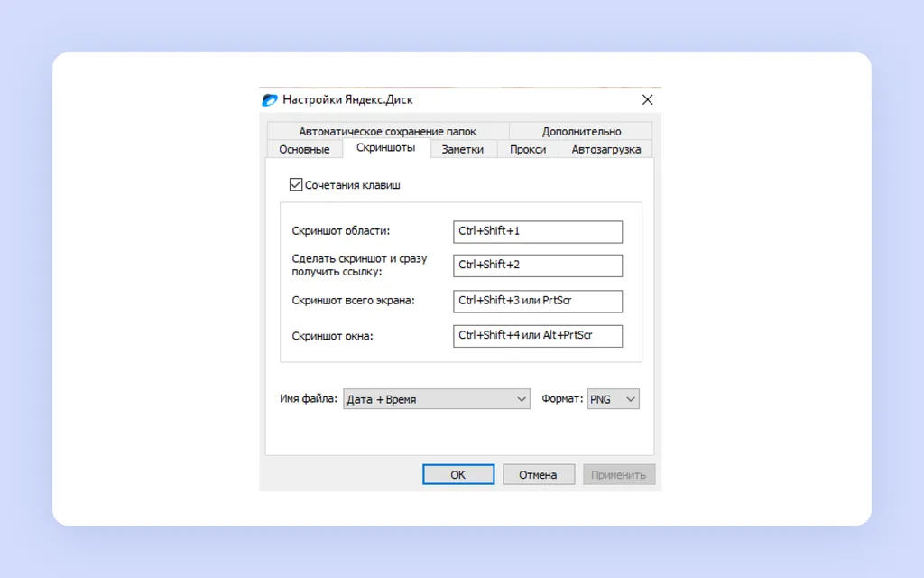924x578 pixels.
Task: Open the Дополнительно tab
Action: coord(581,131)
